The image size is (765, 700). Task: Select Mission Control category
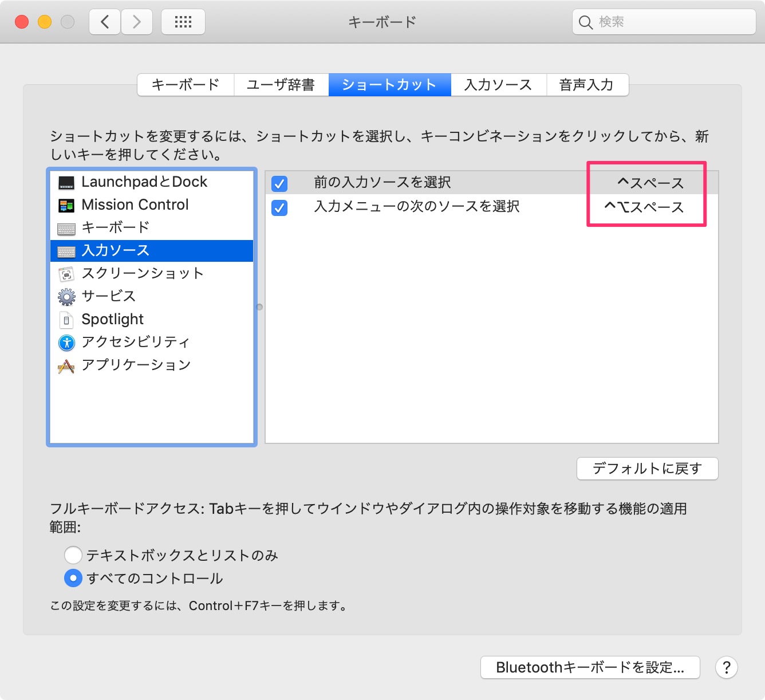click(x=152, y=205)
